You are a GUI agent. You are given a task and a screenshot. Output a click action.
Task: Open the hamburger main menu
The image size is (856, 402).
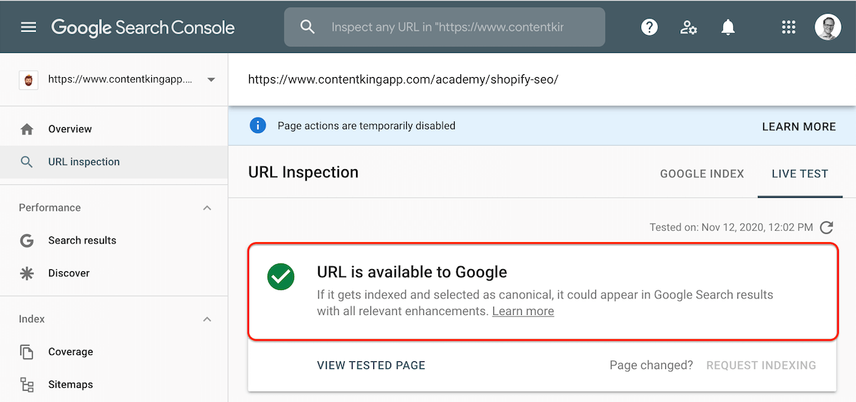pyautogui.click(x=28, y=27)
